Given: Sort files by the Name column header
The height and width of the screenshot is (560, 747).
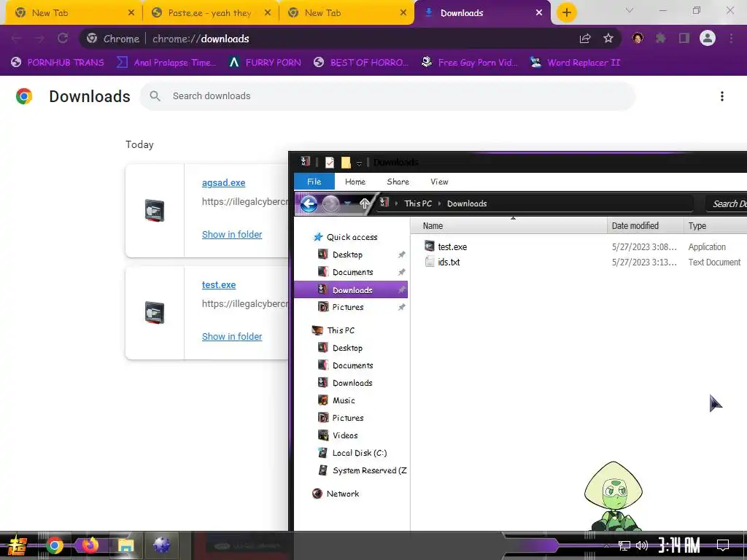Looking at the screenshot, I should point(508,226).
